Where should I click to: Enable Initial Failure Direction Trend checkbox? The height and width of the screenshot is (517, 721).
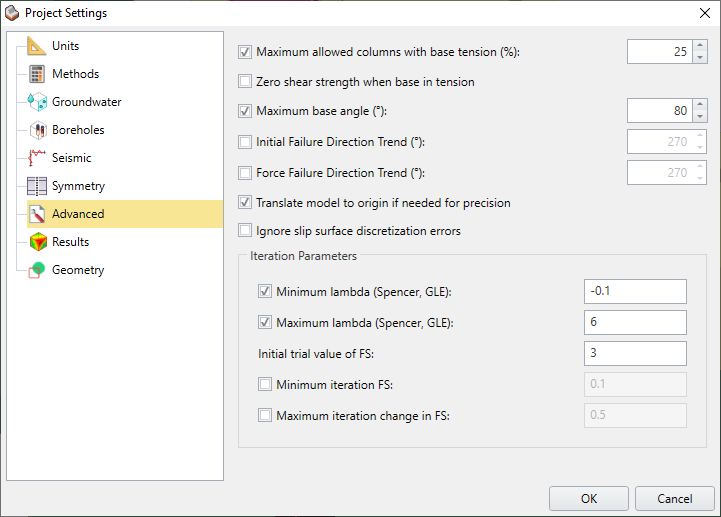tap(245, 142)
